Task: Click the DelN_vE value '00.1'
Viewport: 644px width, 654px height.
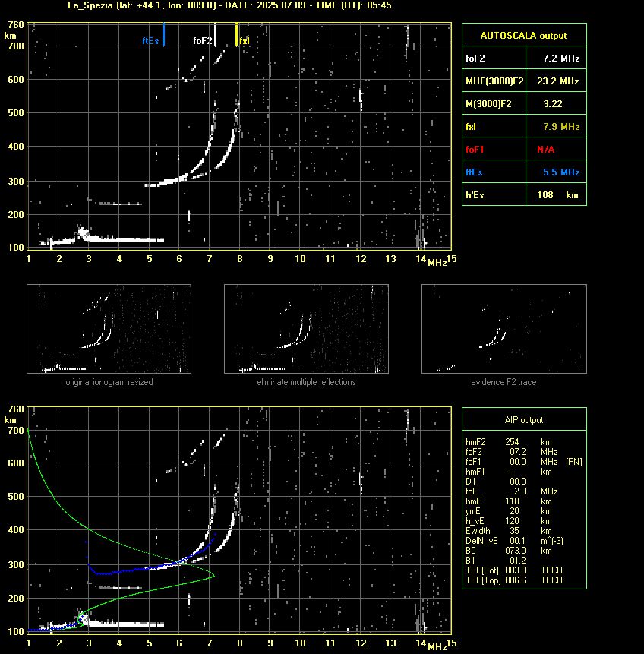Action: 518,541
